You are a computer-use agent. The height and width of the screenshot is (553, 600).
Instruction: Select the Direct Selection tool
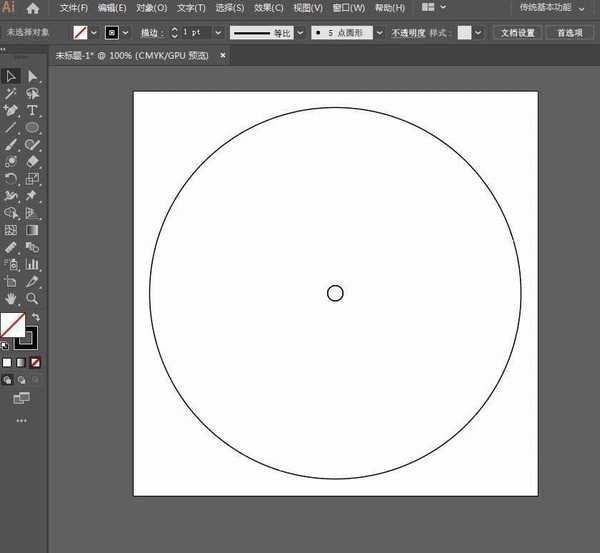coord(32,76)
